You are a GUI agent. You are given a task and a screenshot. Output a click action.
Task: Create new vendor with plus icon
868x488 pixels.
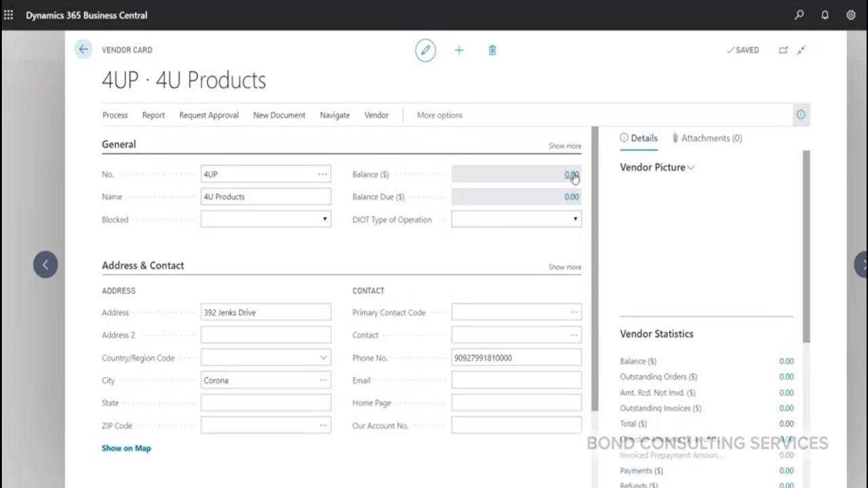(459, 50)
